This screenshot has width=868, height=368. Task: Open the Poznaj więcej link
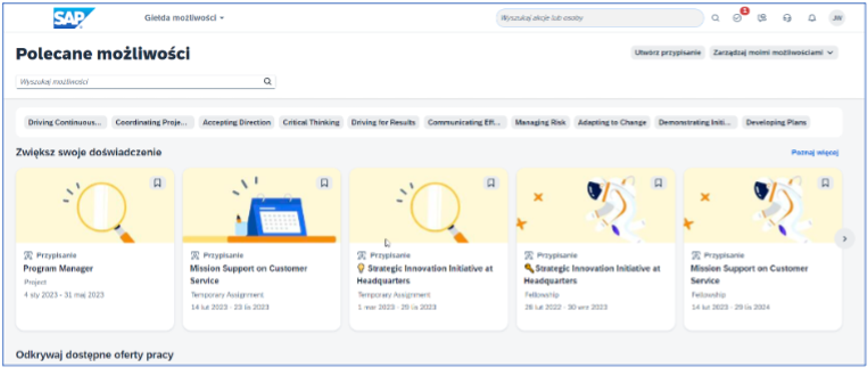click(x=815, y=153)
